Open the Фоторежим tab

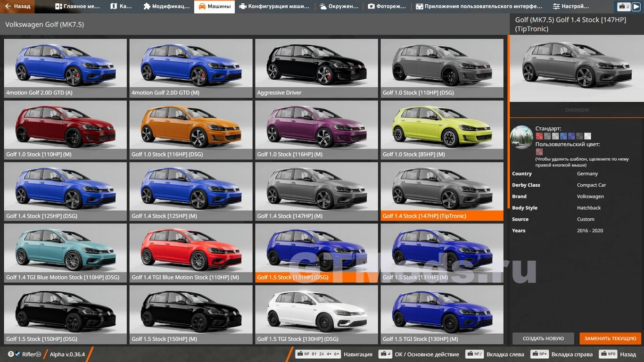point(387,7)
